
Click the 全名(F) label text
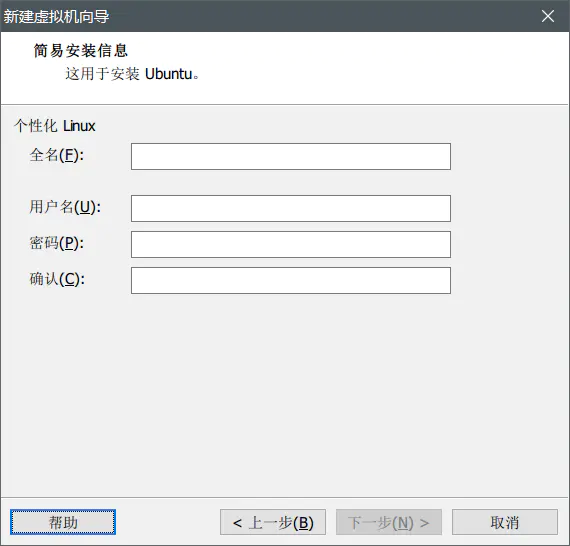click(x=57, y=155)
